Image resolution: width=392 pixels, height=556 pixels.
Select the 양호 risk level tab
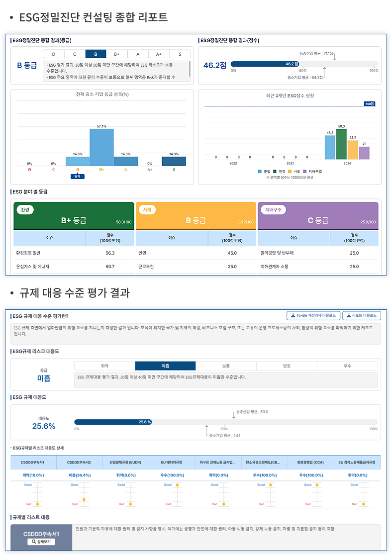[287, 366]
